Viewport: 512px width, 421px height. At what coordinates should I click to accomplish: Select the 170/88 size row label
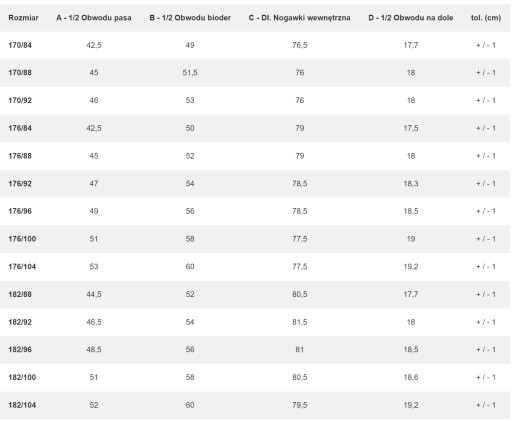point(20,73)
